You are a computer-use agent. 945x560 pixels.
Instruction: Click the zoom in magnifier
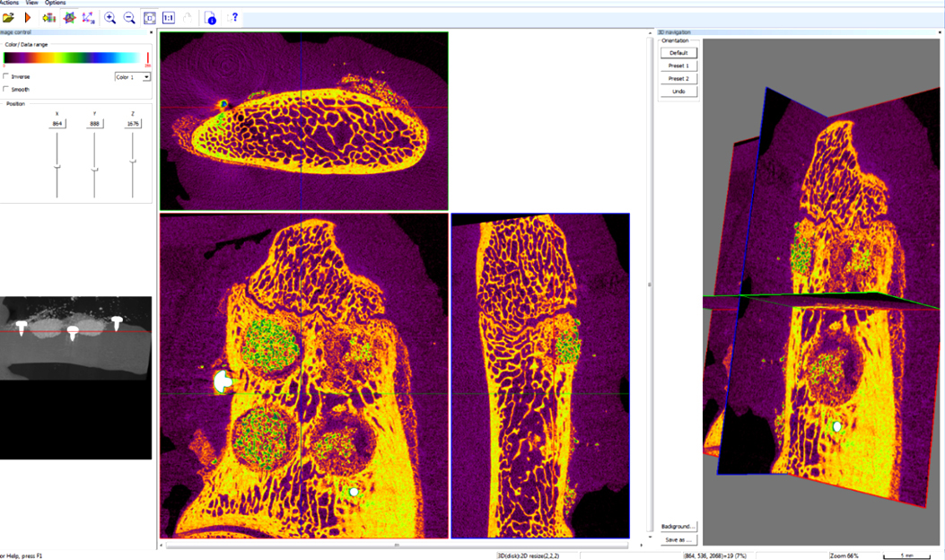click(x=110, y=17)
